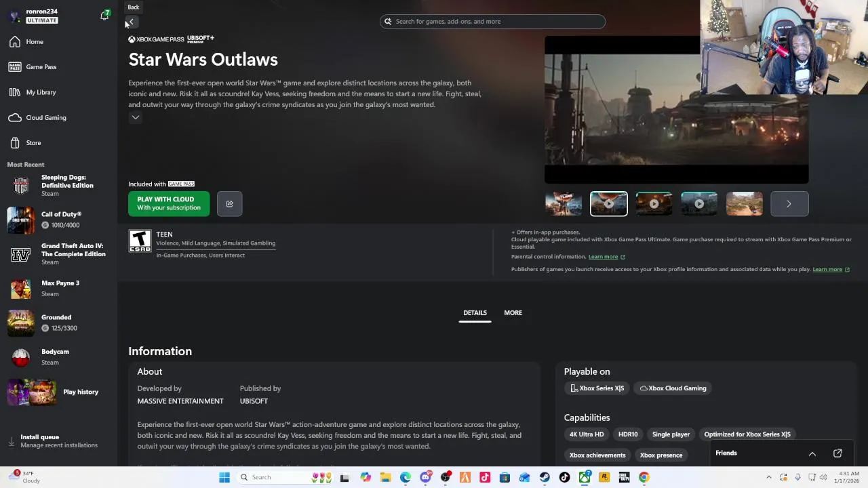Click Optimized for Xbox Series X|S chip
Screen dimensions: 868x488
[x=747, y=434]
